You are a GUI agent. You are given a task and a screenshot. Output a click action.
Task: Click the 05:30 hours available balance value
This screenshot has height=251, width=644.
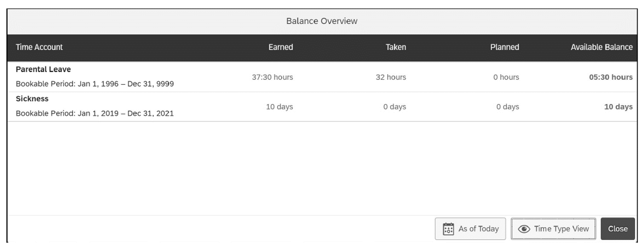point(610,77)
